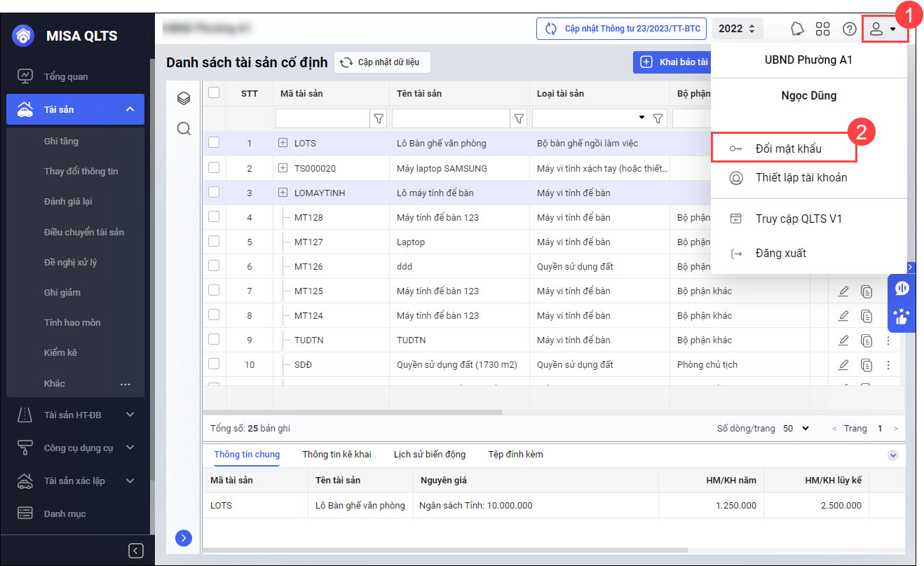Image resolution: width=924 pixels, height=566 pixels.
Task: Click the Cập nhật dữ liệu button
Action: pyautogui.click(x=382, y=62)
